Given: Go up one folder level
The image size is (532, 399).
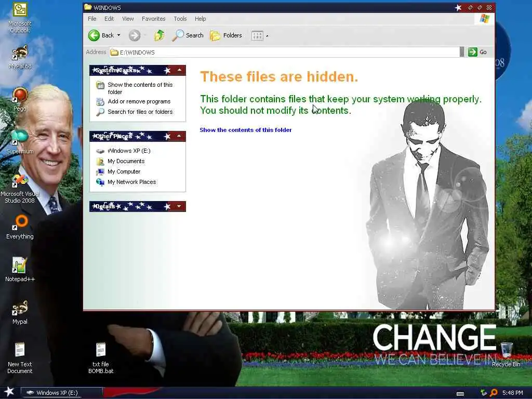Looking at the screenshot, I should pos(159,35).
